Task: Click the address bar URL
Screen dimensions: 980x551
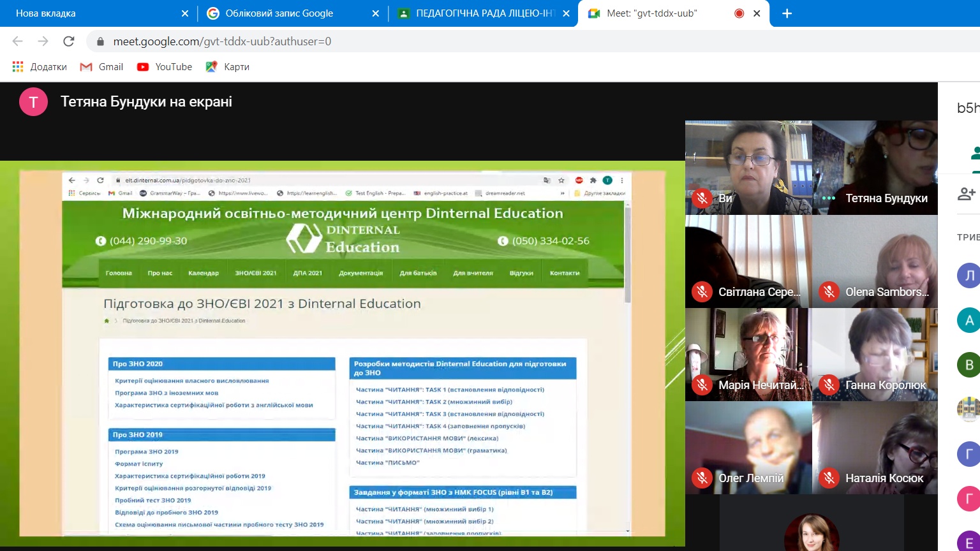Action: (222, 41)
